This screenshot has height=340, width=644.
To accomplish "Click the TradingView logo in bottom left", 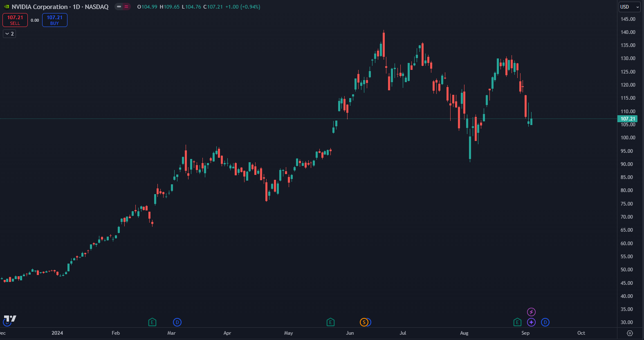I will tap(10, 319).
